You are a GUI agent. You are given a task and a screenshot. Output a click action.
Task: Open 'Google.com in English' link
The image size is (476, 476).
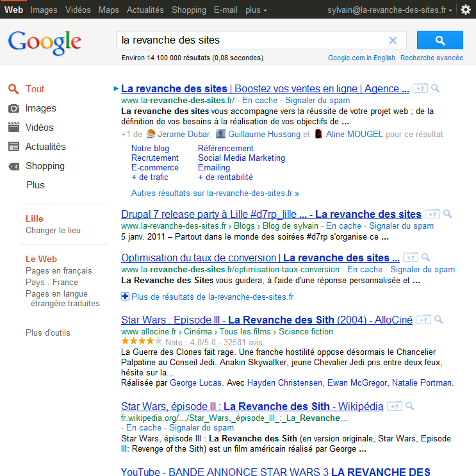(x=361, y=58)
